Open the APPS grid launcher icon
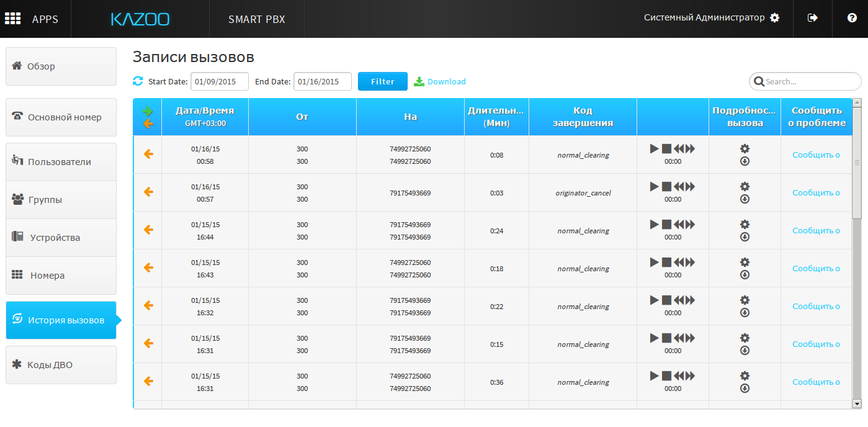Viewport: 868px width, 427px height. pyautogui.click(x=13, y=19)
